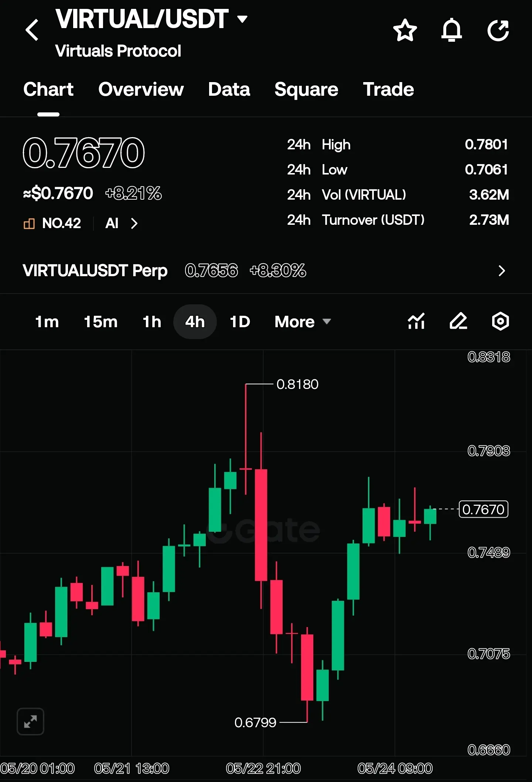Tap the NO.42 ranking label
532x782 pixels.
(x=61, y=223)
